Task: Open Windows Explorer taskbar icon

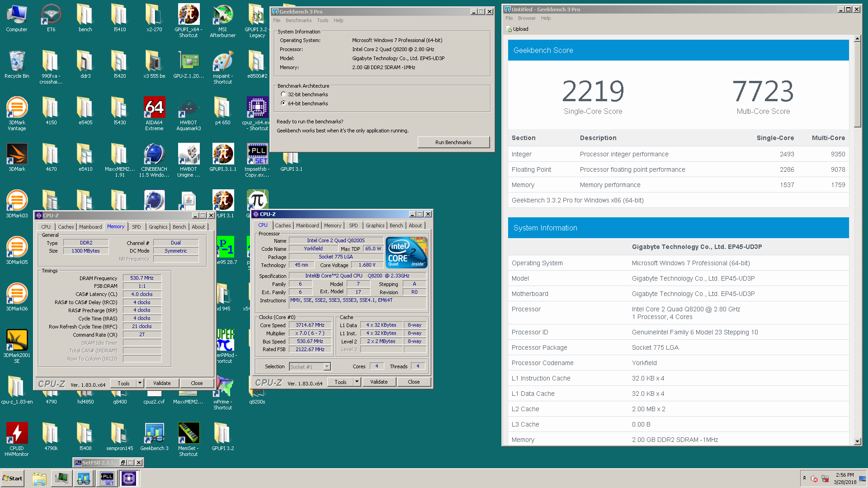Action: [39, 479]
